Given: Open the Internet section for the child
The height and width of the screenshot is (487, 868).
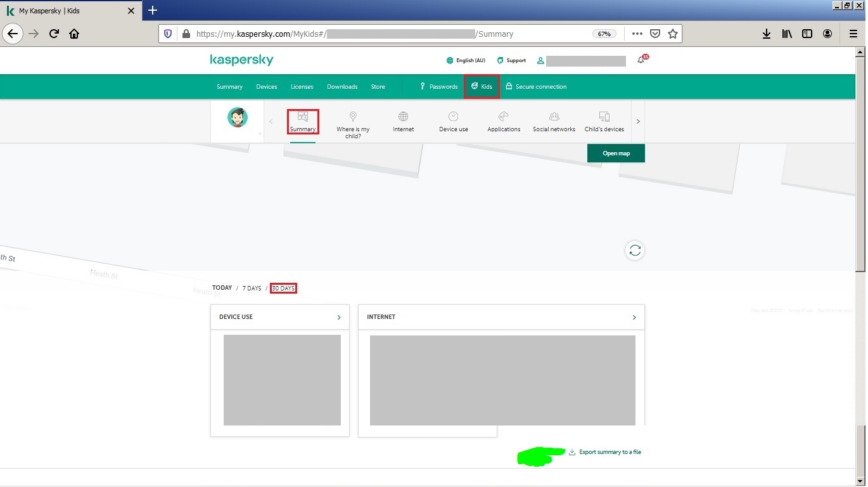Looking at the screenshot, I should [x=403, y=122].
